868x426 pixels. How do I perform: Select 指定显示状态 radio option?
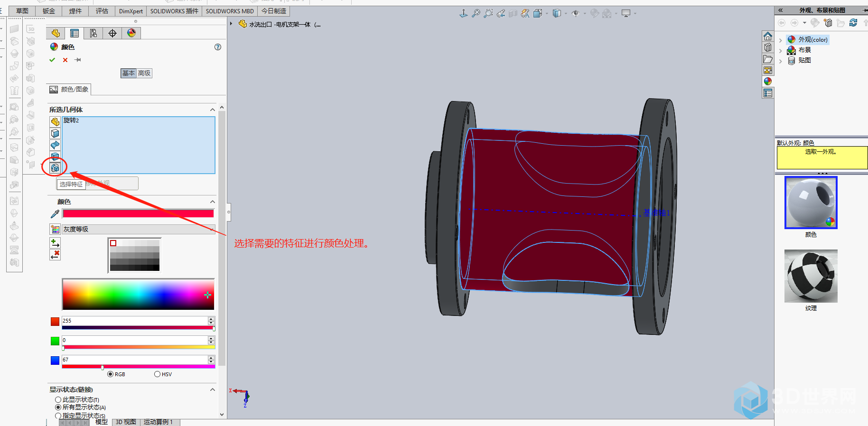(58, 416)
